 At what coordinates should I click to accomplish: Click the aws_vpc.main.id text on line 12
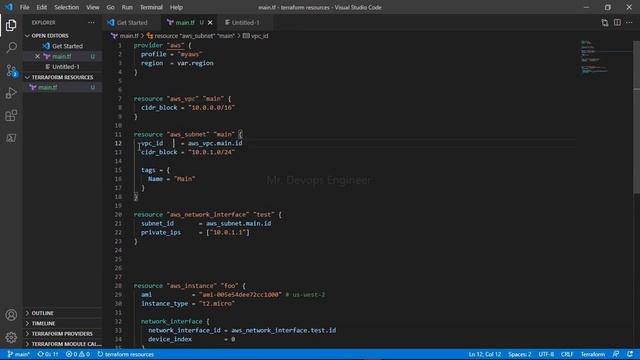[215, 143]
